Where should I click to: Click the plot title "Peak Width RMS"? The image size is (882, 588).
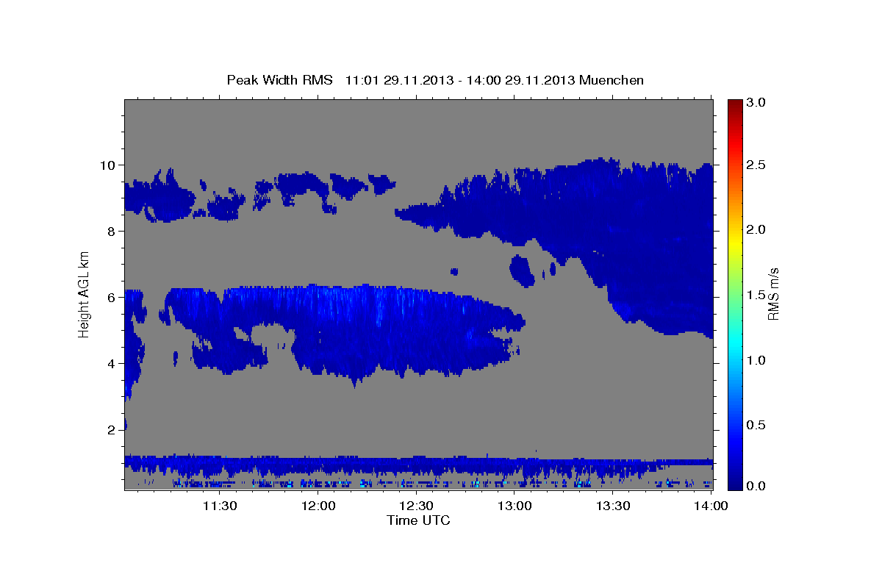click(x=279, y=80)
